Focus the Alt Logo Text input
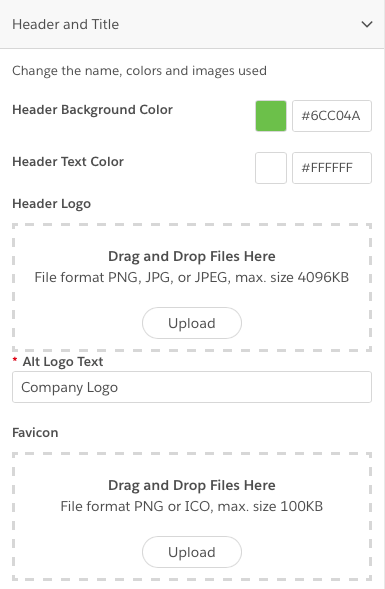The image size is (385, 589). pyautogui.click(x=192, y=387)
